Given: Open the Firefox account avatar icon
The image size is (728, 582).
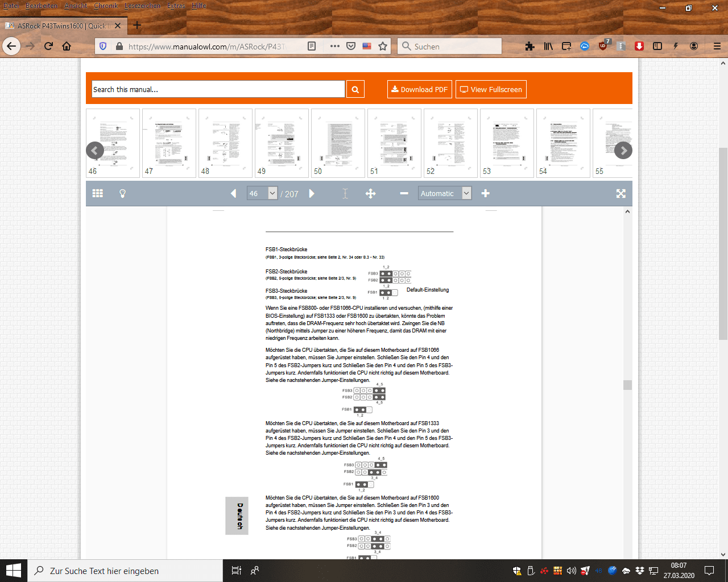Looking at the screenshot, I should [x=694, y=46].
